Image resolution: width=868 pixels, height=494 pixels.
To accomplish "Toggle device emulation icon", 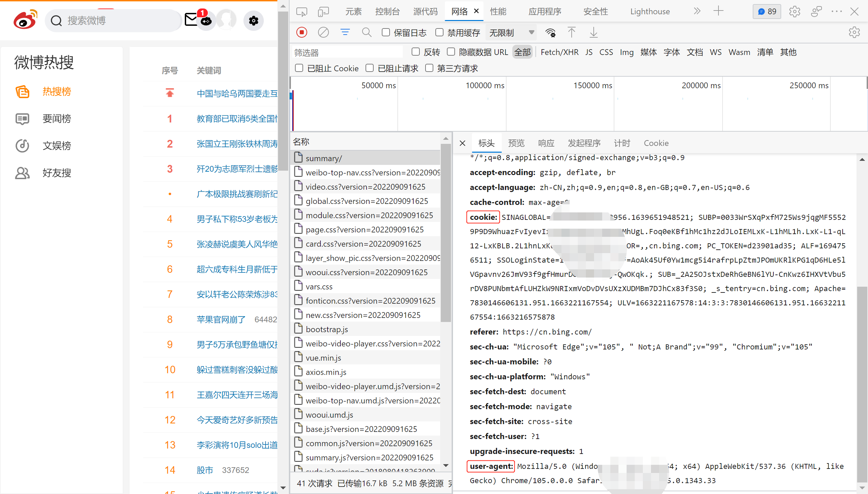I will (x=323, y=12).
